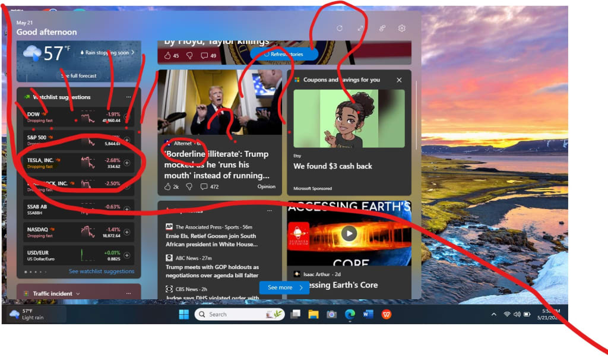Viewport: 608px width, 364px height.
Task: Click The Associated Press source icon
Action: [x=169, y=227]
